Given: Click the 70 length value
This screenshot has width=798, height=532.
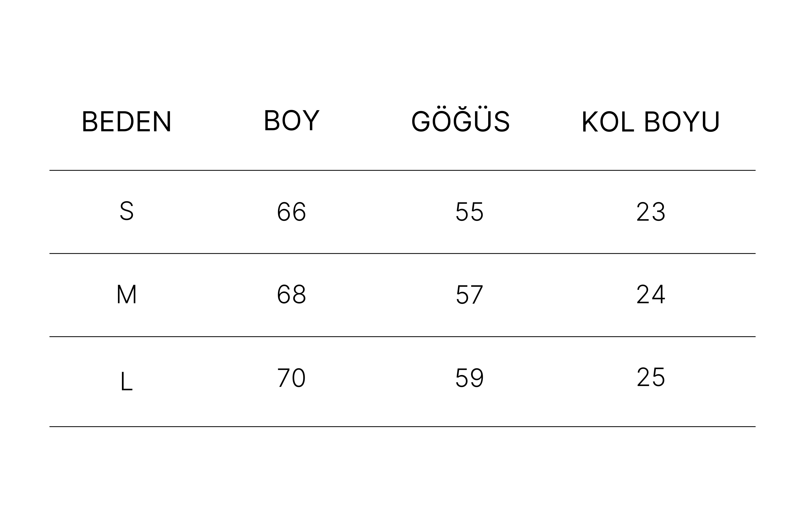Looking at the screenshot, I should coord(292,378).
